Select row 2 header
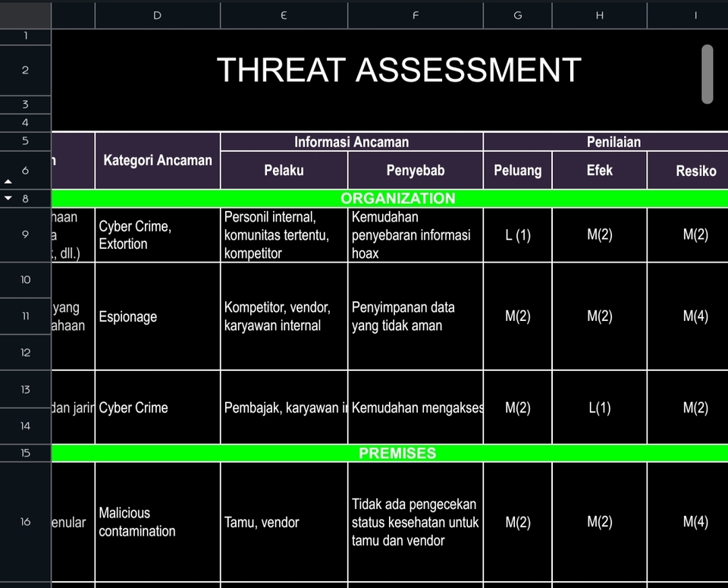728x588 pixels. pyautogui.click(x=26, y=70)
